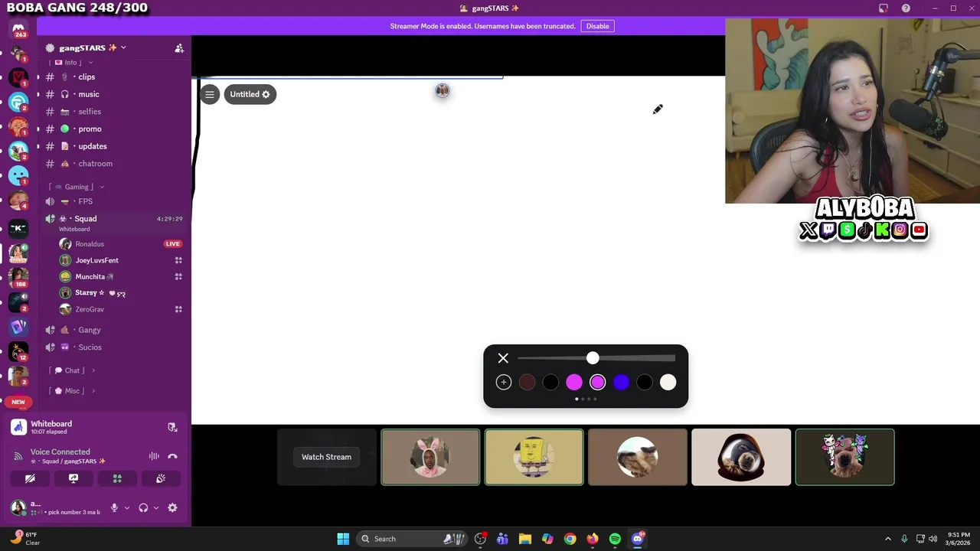Open audio output options dropdown
The image size is (980, 551).
(x=156, y=507)
